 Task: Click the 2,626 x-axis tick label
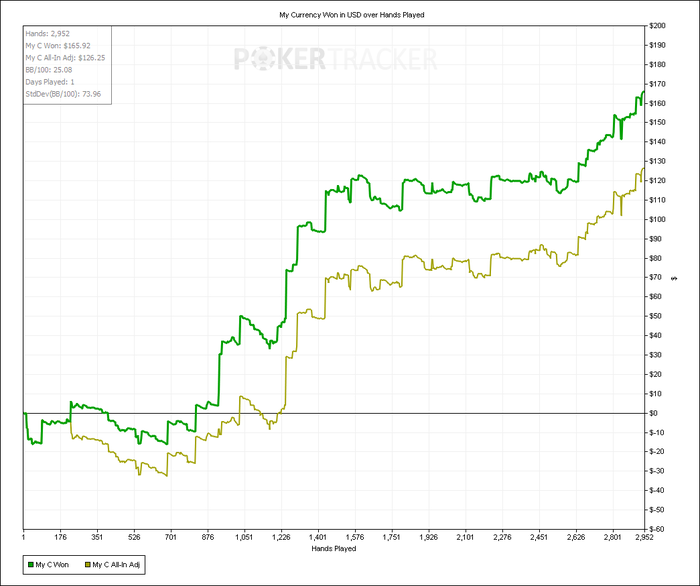(x=576, y=537)
